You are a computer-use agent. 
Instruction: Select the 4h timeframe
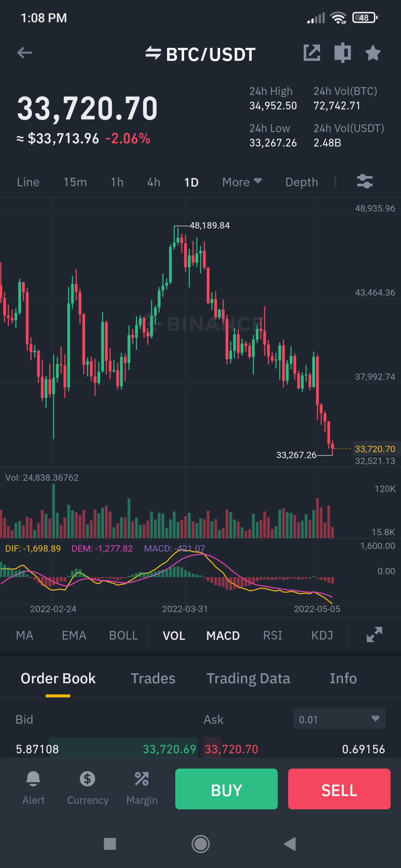(154, 182)
